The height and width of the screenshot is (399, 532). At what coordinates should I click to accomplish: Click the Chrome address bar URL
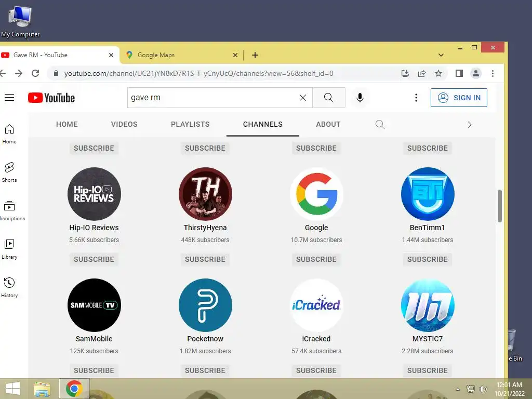click(198, 73)
